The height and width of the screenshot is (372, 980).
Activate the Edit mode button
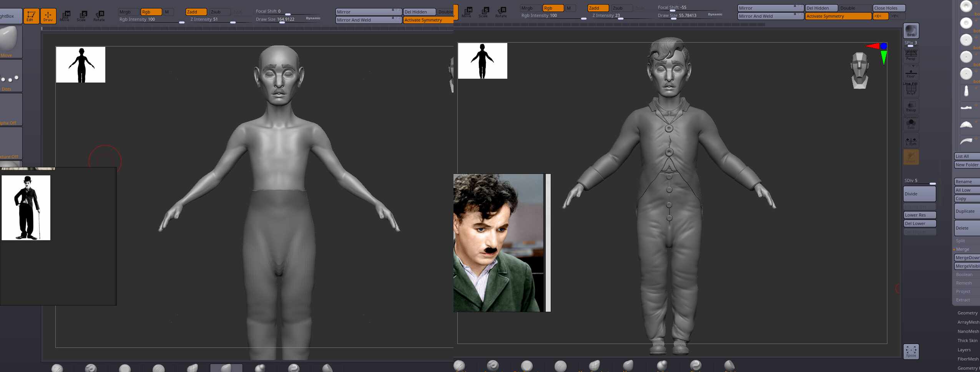(x=31, y=16)
